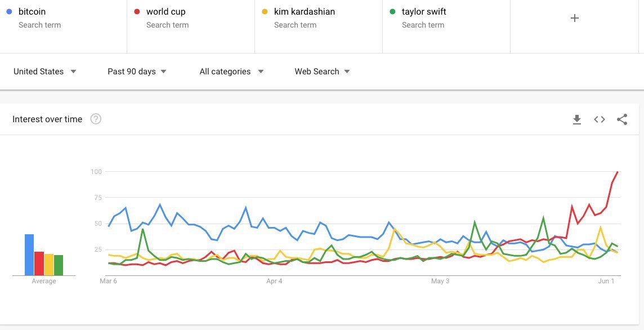
Task: Click the red peak at 100
Action: point(618,171)
